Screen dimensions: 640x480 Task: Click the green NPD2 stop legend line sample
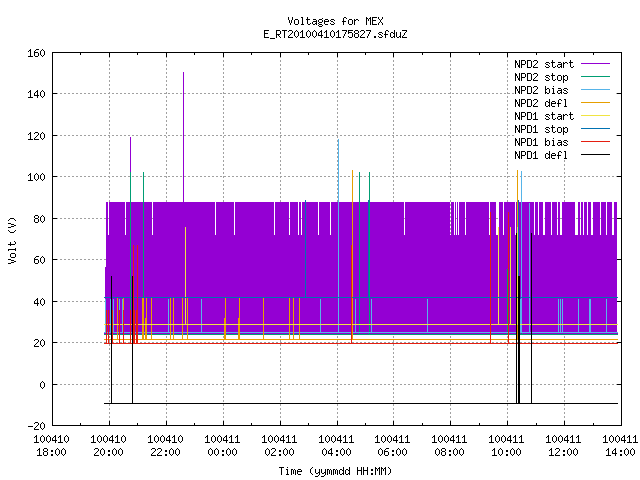595,77
